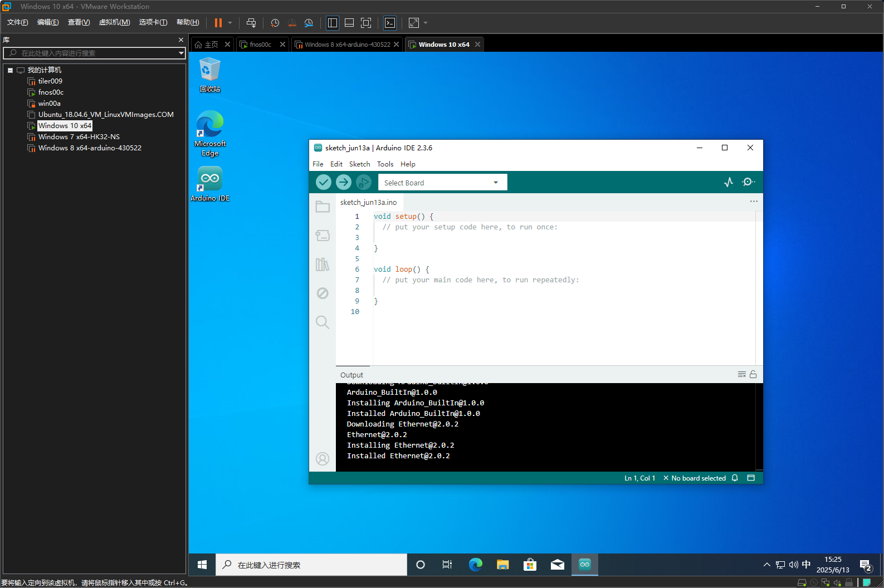Click the guest taskbar volume icon

tap(793, 565)
